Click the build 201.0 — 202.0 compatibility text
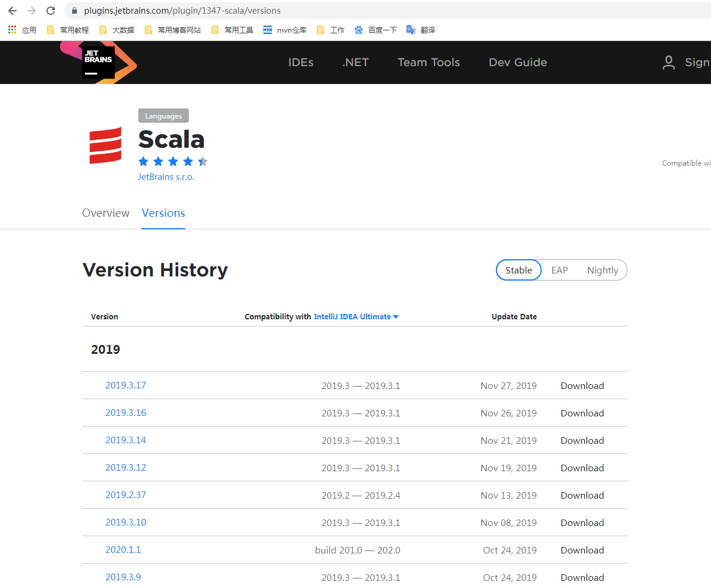Image resolution: width=711 pixels, height=588 pixels. [x=358, y=550]
